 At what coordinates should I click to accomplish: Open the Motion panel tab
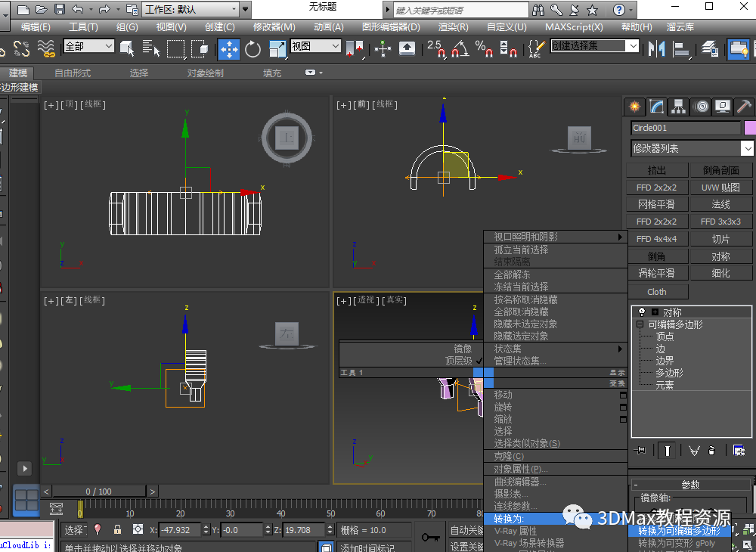[x=701, y=107]
